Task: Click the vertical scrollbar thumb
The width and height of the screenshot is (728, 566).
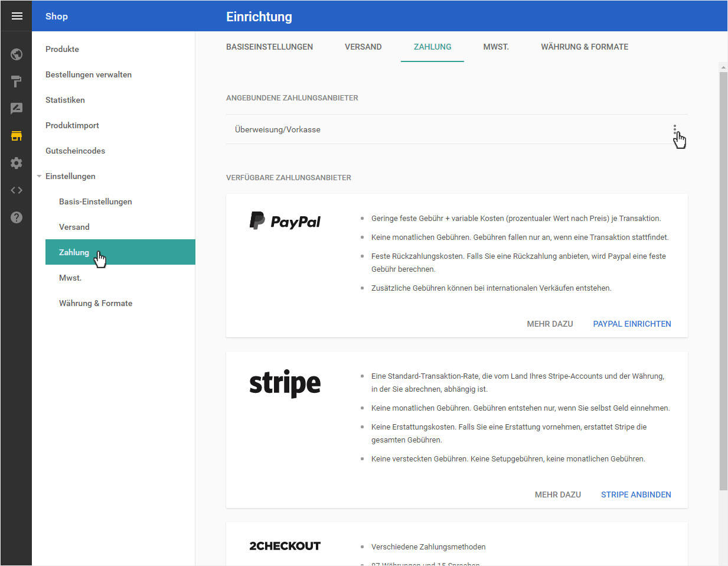Action: [723, 281]
